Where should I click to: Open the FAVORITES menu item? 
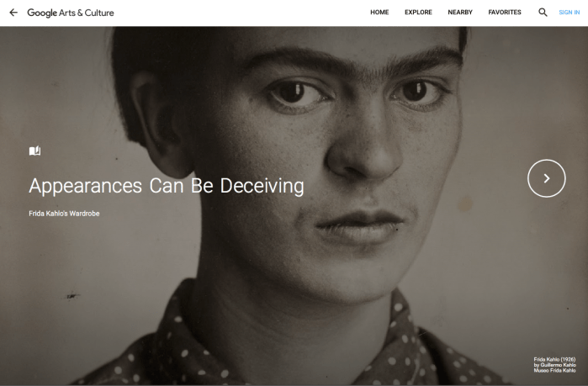505,13
